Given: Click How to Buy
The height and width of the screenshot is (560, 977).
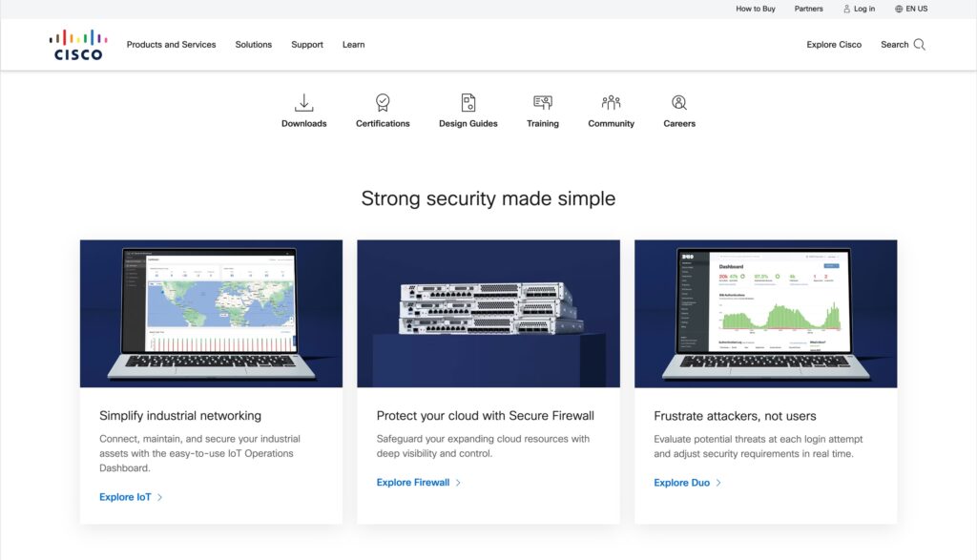Looking at the screenshot, I should point(755,9).
